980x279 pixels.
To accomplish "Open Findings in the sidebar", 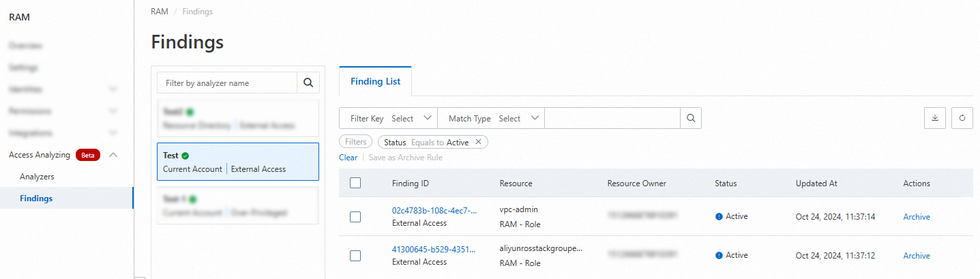I will click(x=36, y=199).
